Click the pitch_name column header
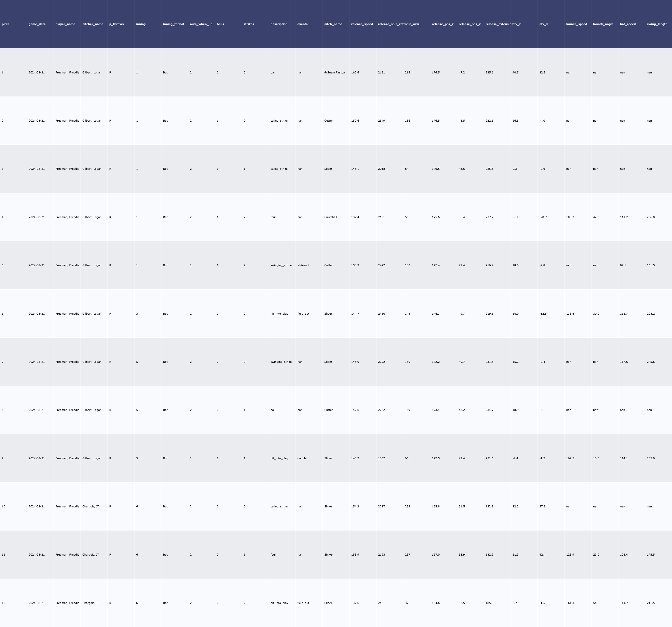 point(333,24)
